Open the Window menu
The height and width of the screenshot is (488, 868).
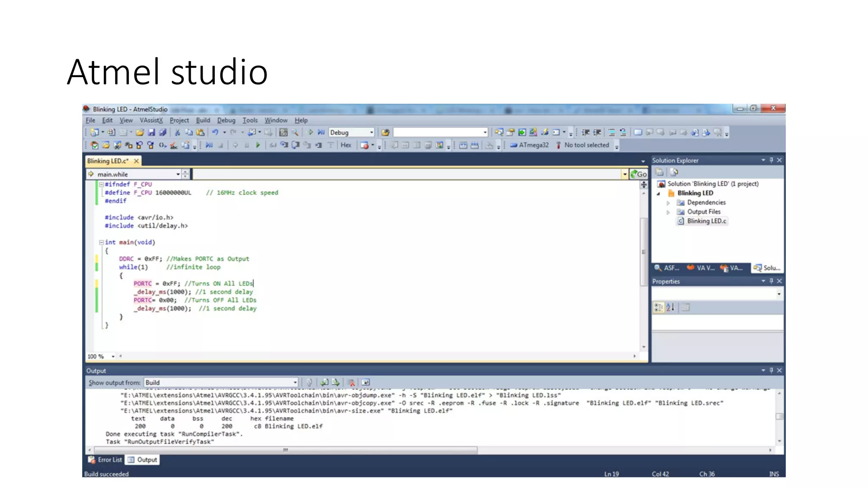point(276,120)
